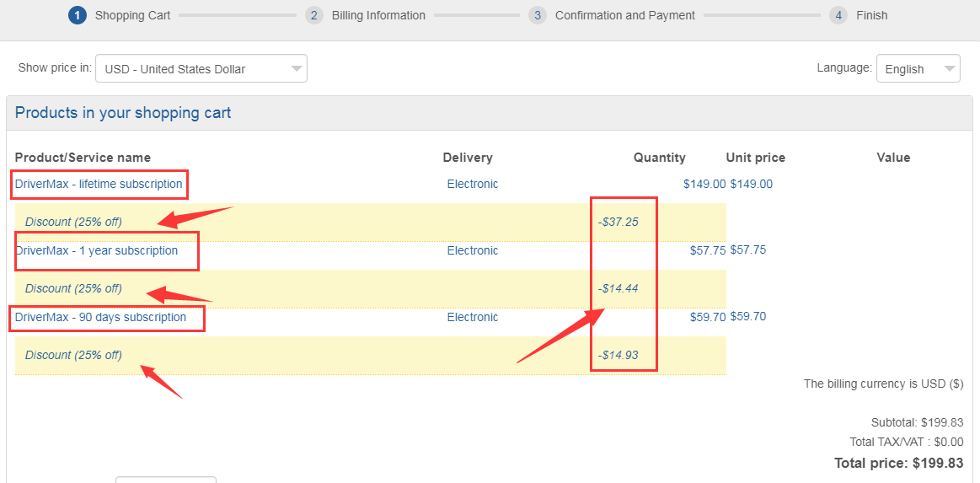The height and width of the screenshot is (483, 980).
Task: Click Electronic delivery for 90 days subscription
Action: tap(473, 317)
